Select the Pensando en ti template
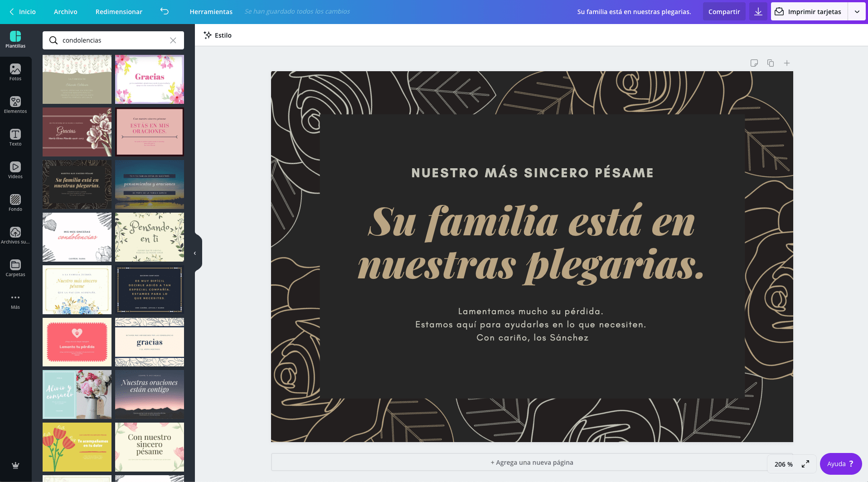Image resolution: width=868 pixels, height=482 pixels. point(150,237)
